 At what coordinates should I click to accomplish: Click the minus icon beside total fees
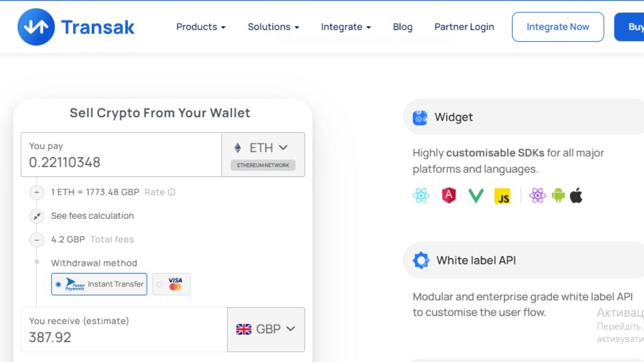coord(36,240)
